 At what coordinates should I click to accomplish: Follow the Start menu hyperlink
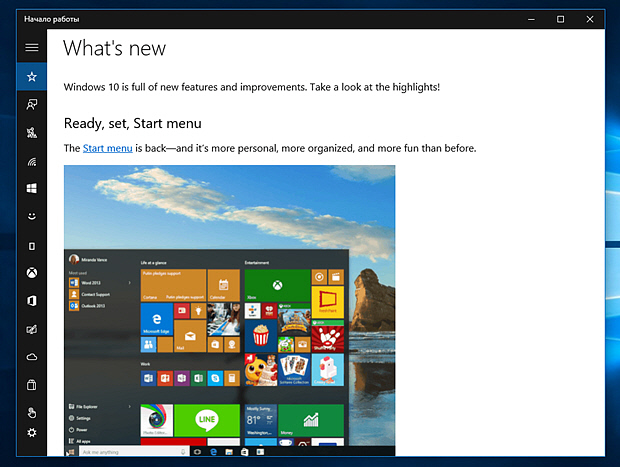[108, 148]
